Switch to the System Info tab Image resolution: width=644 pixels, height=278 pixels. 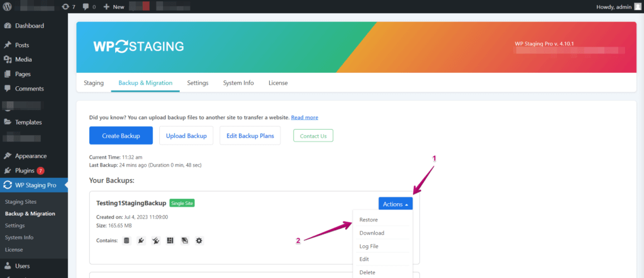(238, 82)
